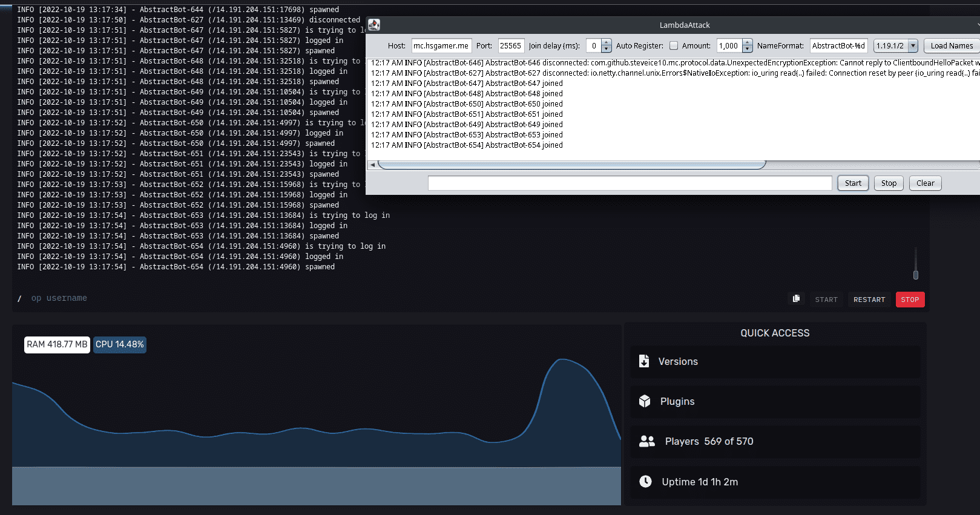Viewport: 980px width, 515px height.
Task: Click the AbstractBot-627 disconnected console line
Action: click(x=188, y=20)
